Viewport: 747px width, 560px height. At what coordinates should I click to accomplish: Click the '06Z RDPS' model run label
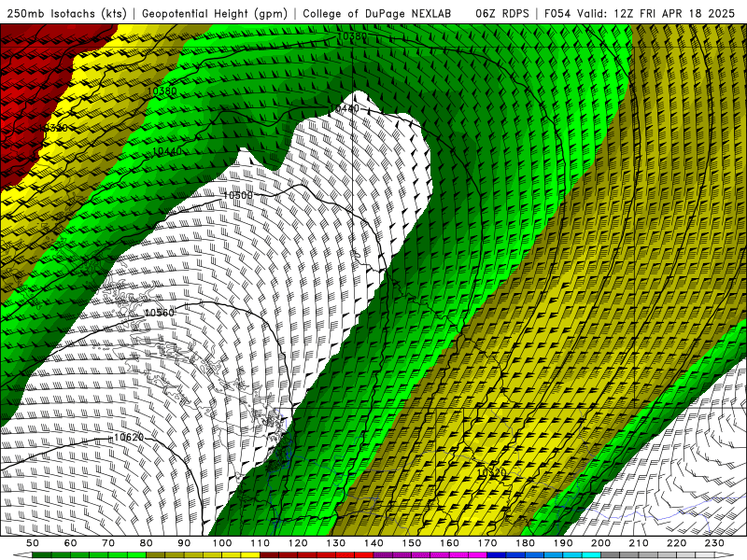coord(501,14)
